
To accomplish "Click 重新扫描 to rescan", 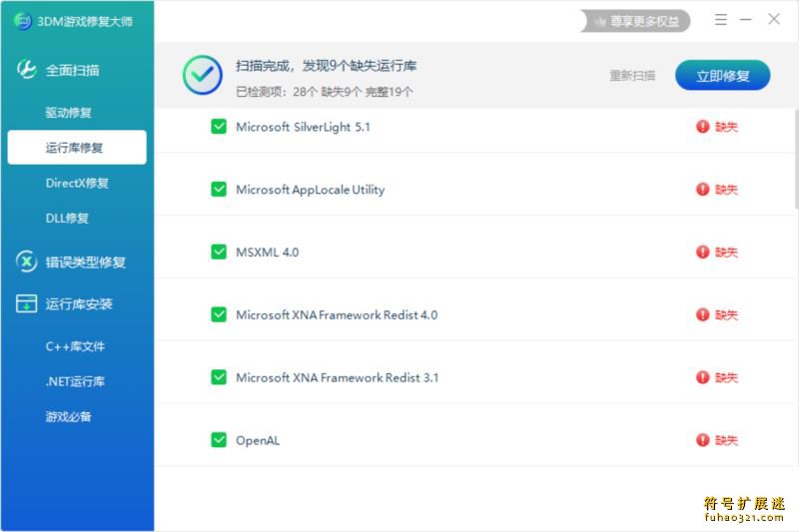I will pos(632,76).
